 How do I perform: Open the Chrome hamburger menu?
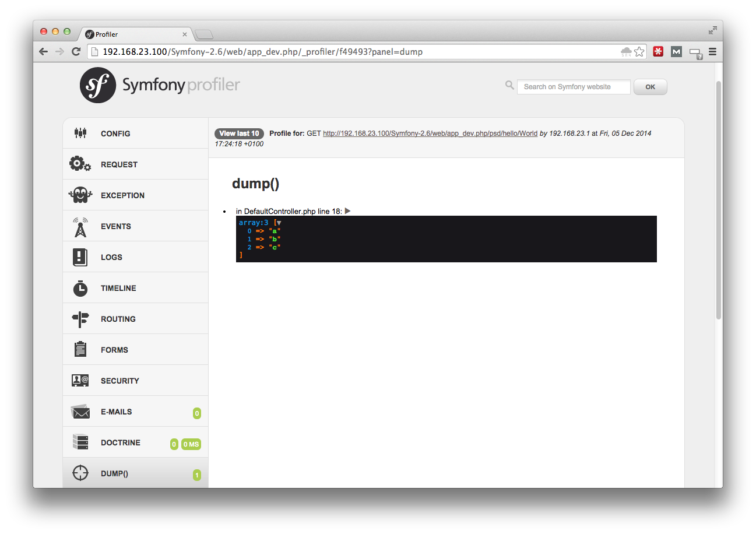[x=712, y=51]
